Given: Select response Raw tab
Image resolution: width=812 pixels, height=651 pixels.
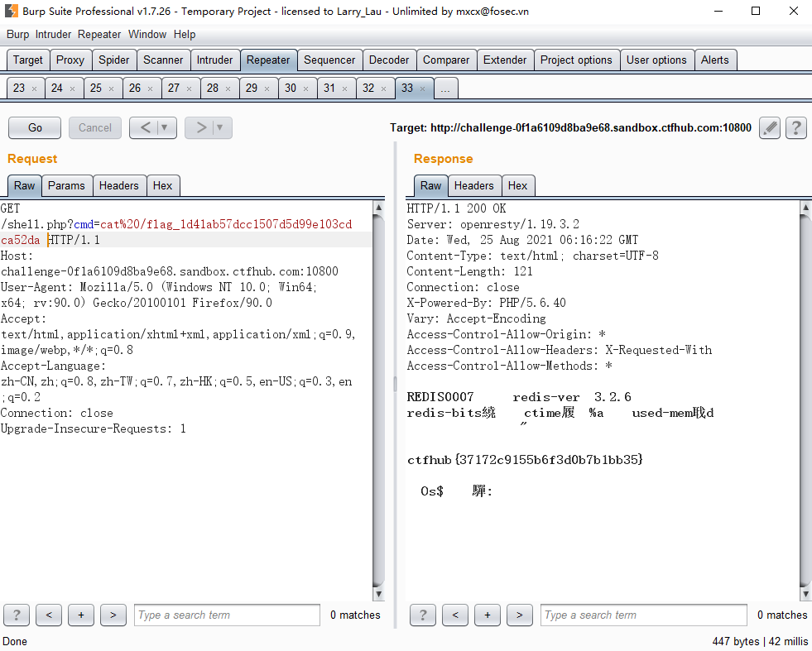Looking at the screenshot, I should tap(430, 186).
